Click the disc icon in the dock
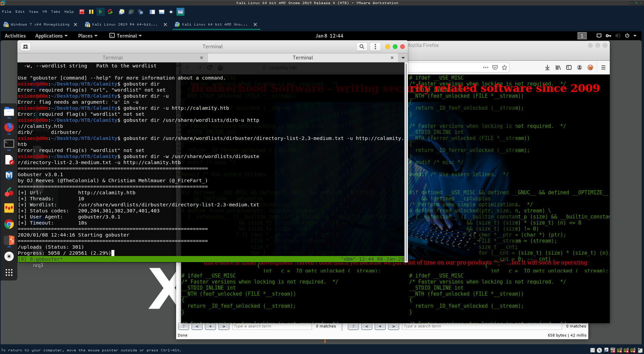Screen dimensions: 644x354 [x=9, y=256]
